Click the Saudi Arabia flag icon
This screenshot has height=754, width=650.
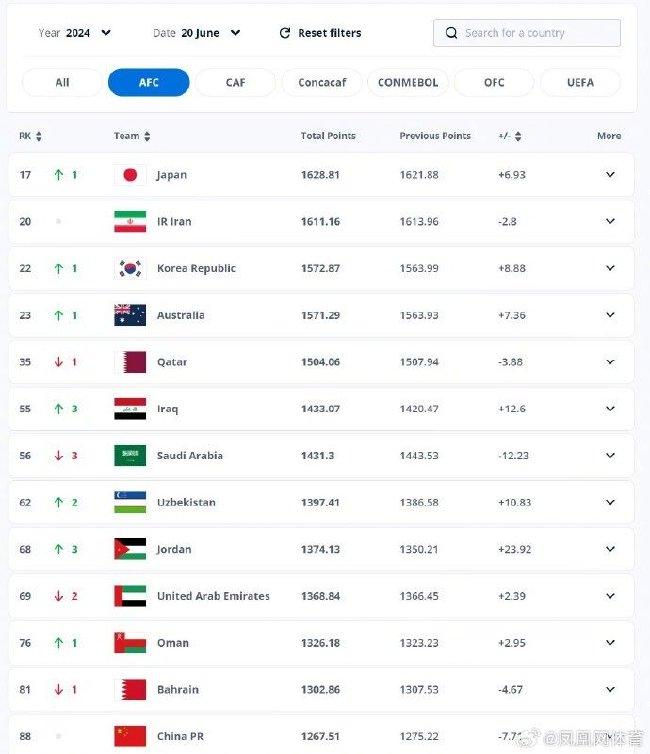130,455
